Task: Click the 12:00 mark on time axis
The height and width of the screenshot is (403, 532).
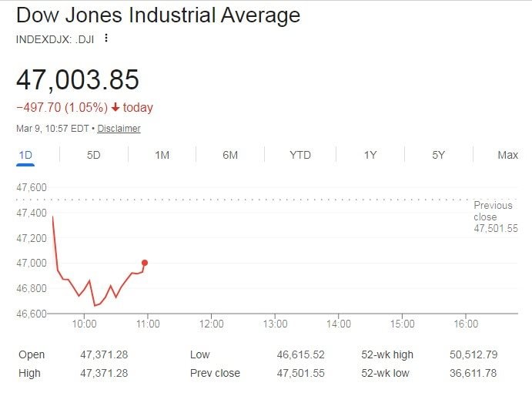Action: point(212,324)
